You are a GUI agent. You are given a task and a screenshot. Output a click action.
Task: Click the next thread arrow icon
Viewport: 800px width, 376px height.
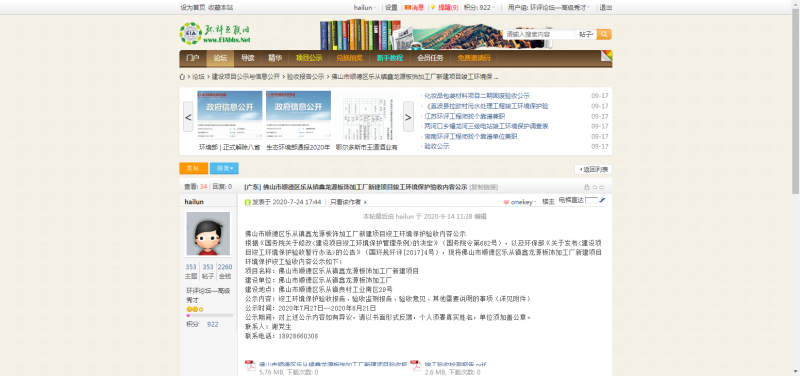(602, 187)
